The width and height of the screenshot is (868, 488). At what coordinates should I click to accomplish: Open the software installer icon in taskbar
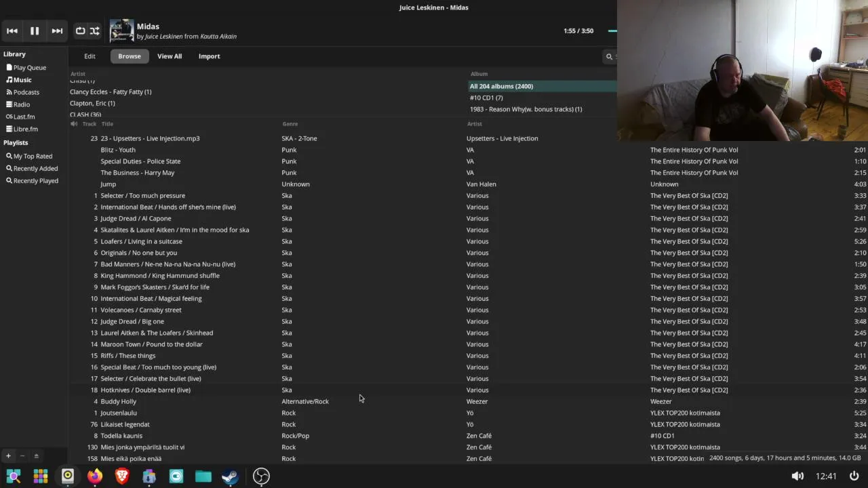click(149, 476)
